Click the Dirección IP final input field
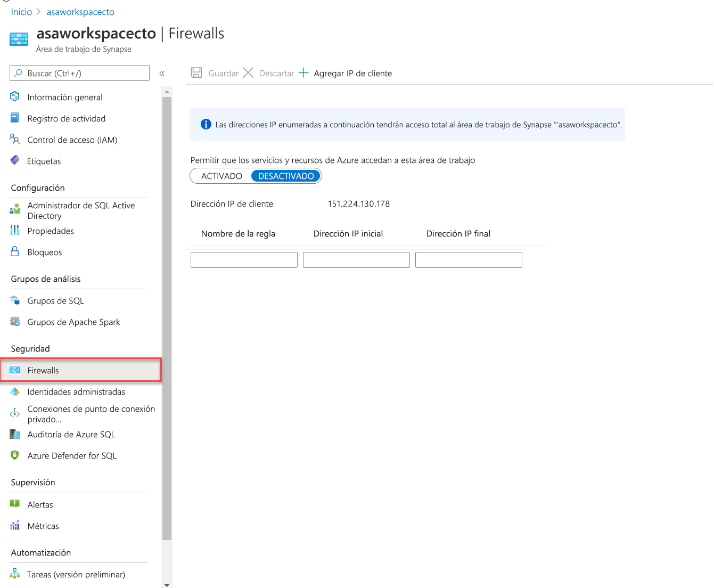 (x=469, y=260)
